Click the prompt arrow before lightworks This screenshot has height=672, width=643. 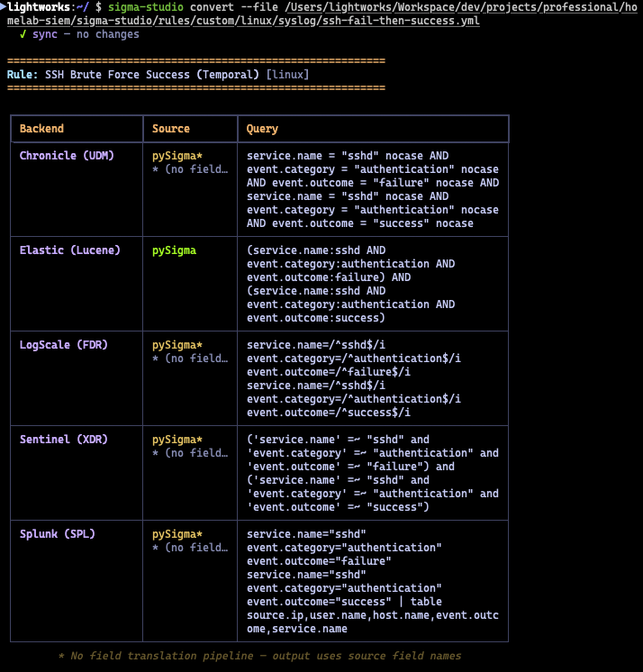pos(4,7)
